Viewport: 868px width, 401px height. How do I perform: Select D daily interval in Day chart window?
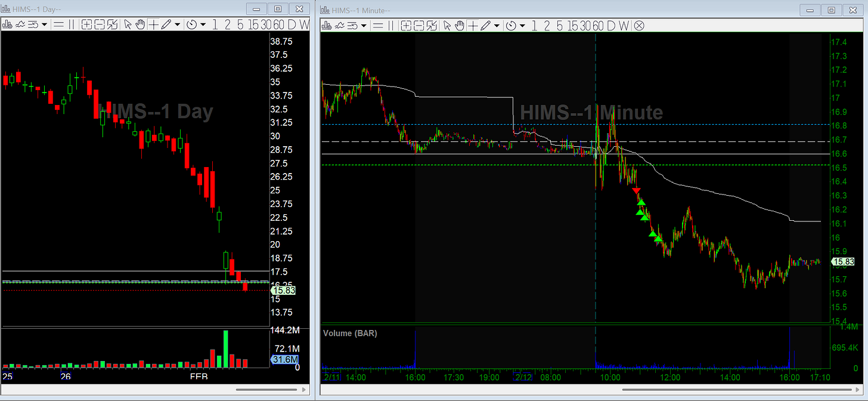[x=292, y=24]
